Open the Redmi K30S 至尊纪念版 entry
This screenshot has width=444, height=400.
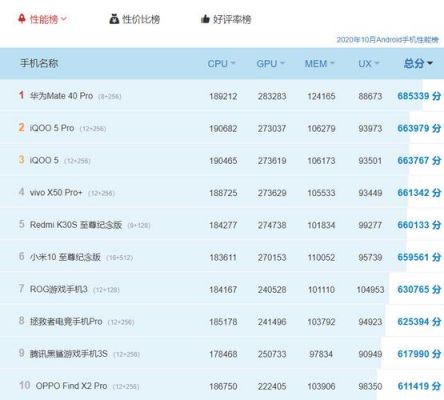(76, 225)
